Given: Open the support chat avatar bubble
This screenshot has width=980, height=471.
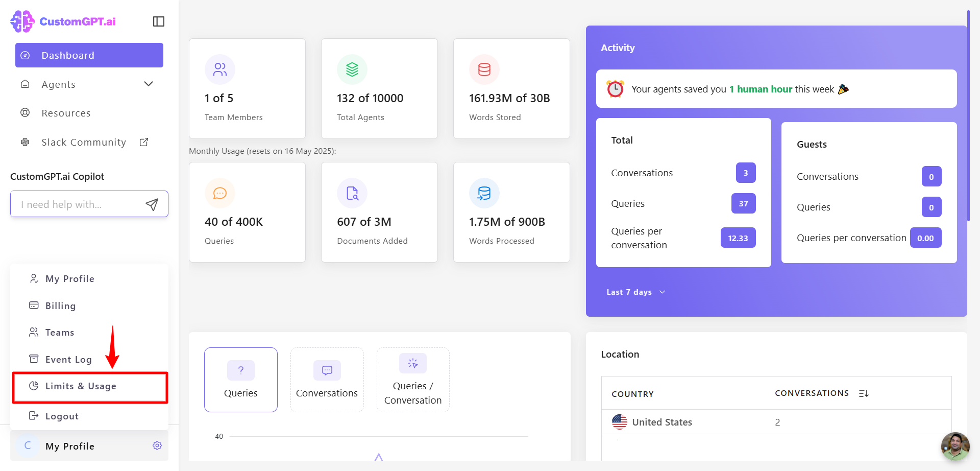Looking at the screenshot, I should 955,446.
